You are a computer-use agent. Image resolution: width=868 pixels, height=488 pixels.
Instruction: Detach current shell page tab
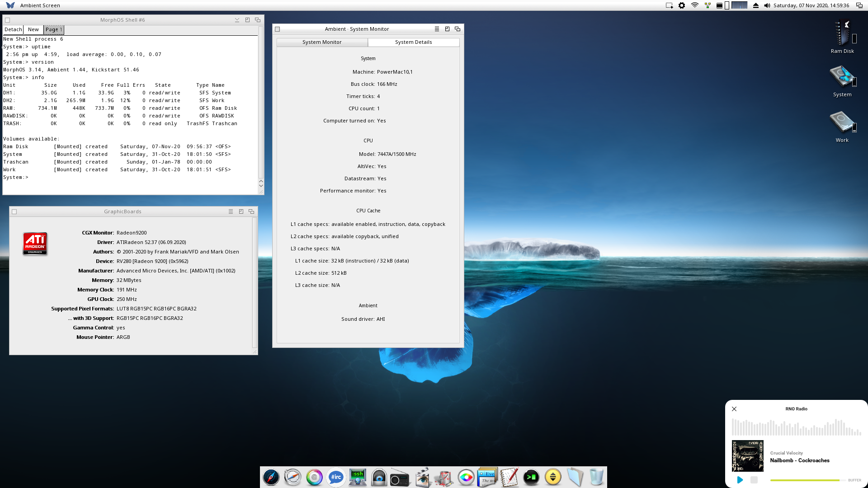tap(13, 28)
